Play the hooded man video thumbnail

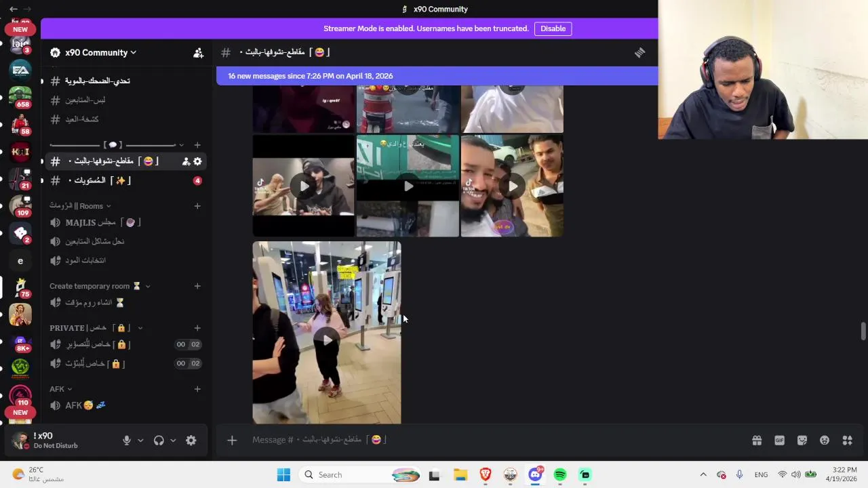pos(304,186)
